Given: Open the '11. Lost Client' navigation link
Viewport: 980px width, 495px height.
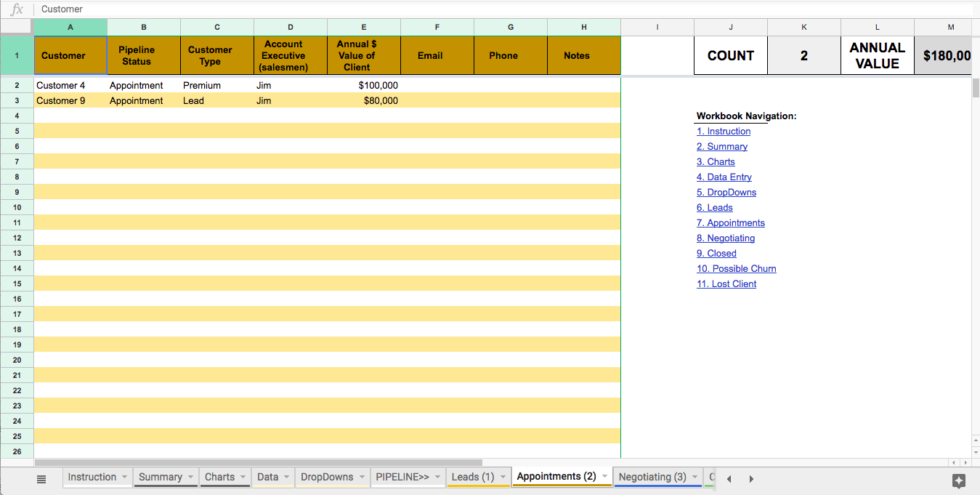Looking at the screenshot, I should (726, 284).
